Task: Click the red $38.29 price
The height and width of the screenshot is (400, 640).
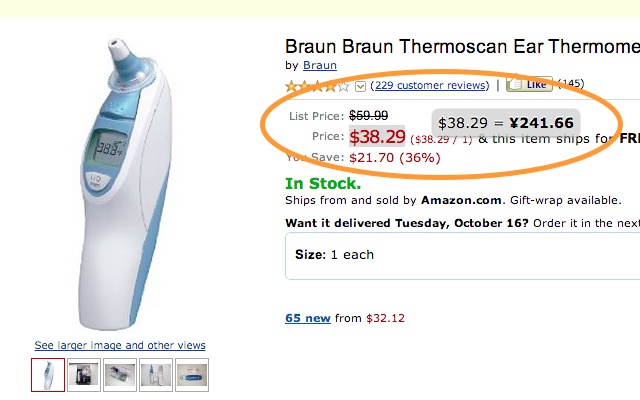Action: click(x=377, y=136)
